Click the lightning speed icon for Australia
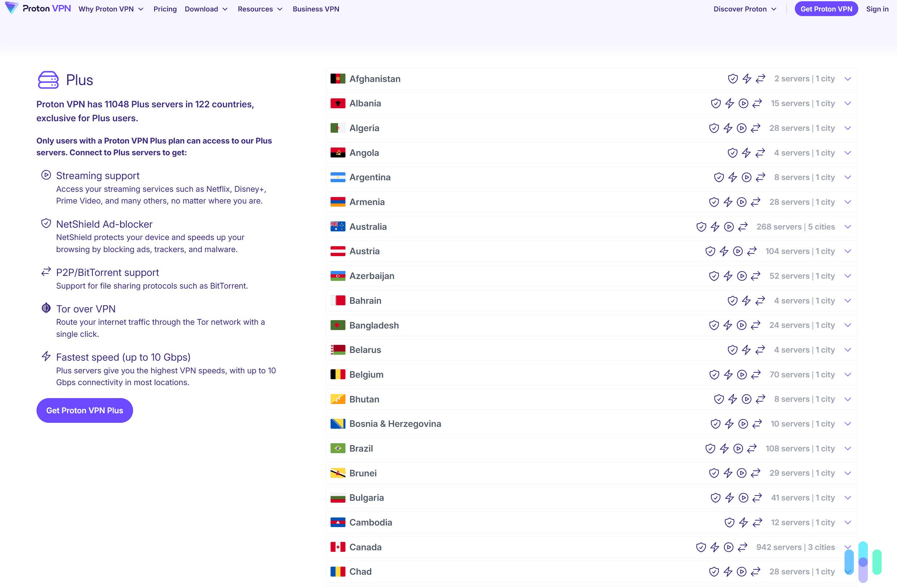897x588 pixels. tap(715, 226)
